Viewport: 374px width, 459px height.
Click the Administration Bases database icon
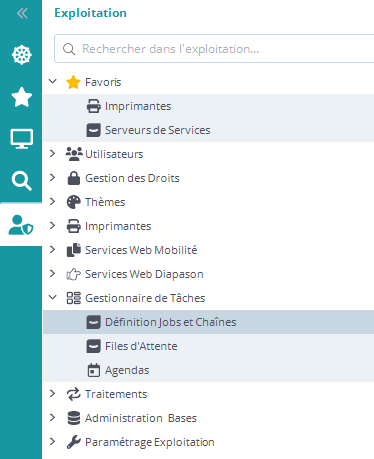(73, 418)
